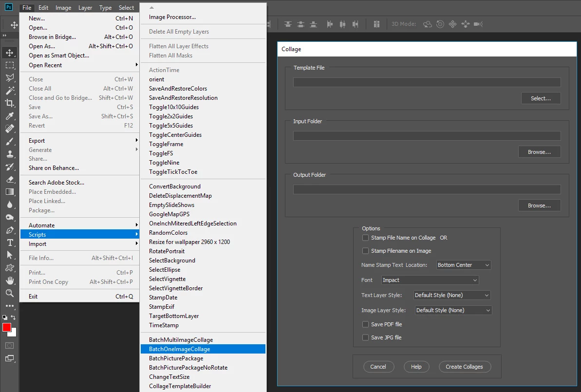Screen dimensions: 581x392
Task: Click the Create Collages button
Action: click(465, 367)
